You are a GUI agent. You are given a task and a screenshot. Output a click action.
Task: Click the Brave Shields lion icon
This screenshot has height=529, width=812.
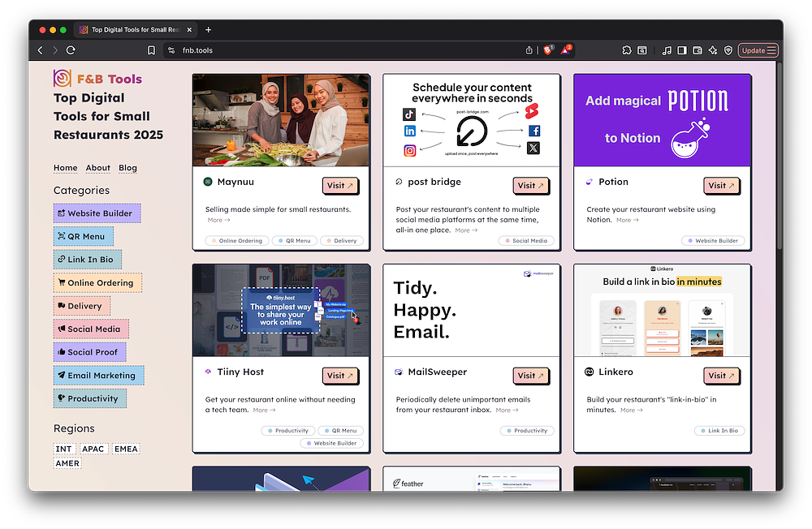click(548, 50)
